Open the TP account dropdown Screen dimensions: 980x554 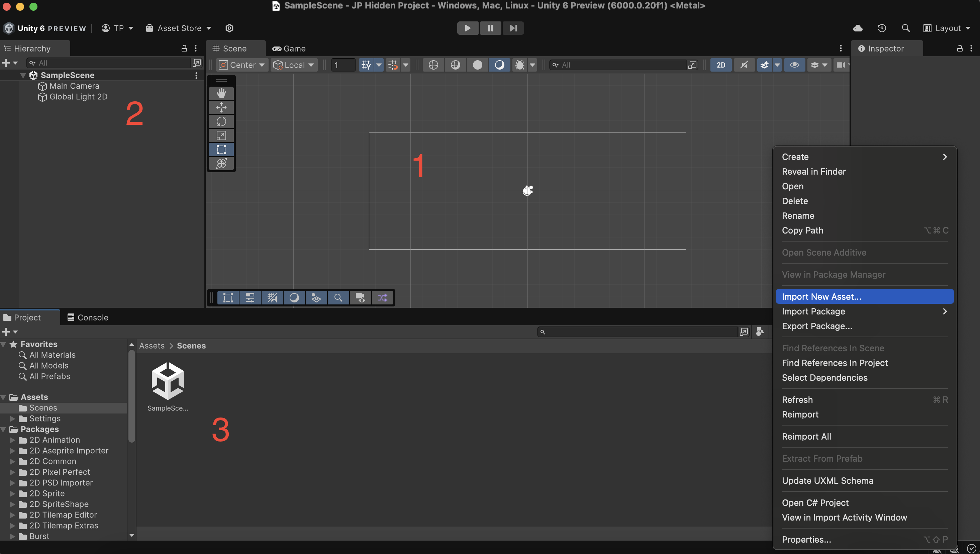(117, 28)
